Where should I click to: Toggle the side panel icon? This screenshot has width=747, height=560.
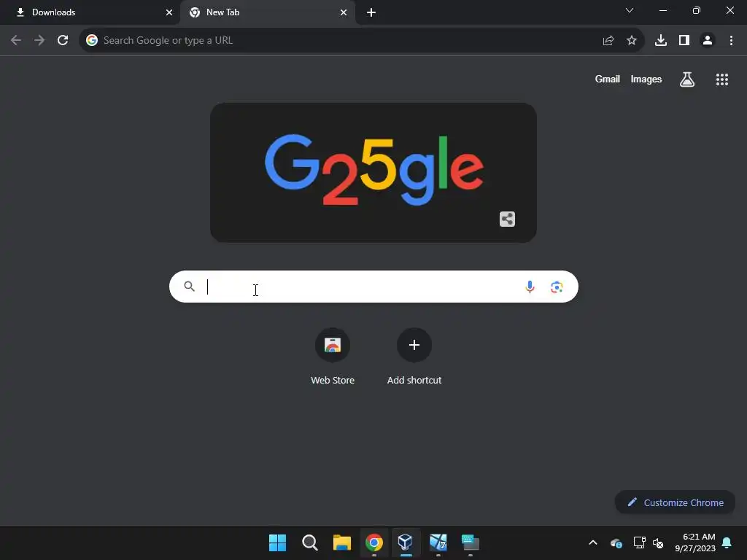pos(684,41)
